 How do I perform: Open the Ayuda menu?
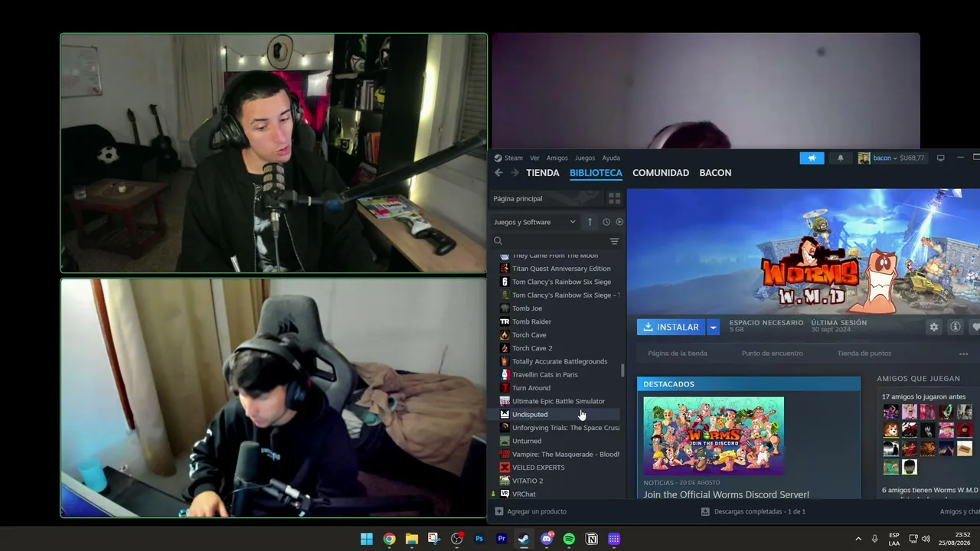tap(611, 158)
